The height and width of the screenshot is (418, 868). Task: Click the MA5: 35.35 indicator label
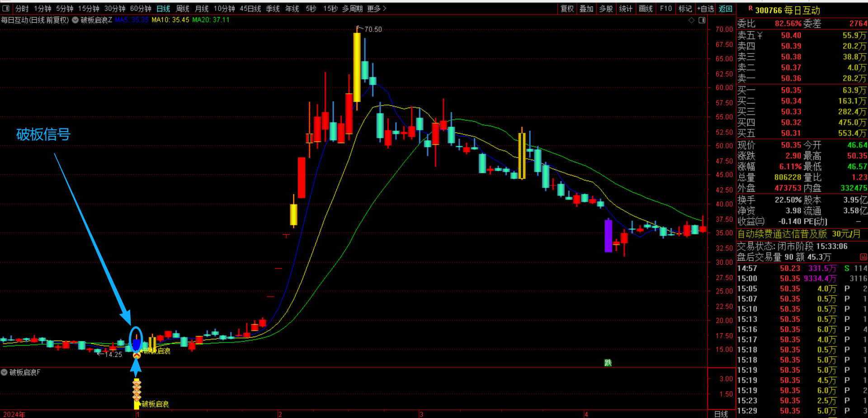click(132, 20)
